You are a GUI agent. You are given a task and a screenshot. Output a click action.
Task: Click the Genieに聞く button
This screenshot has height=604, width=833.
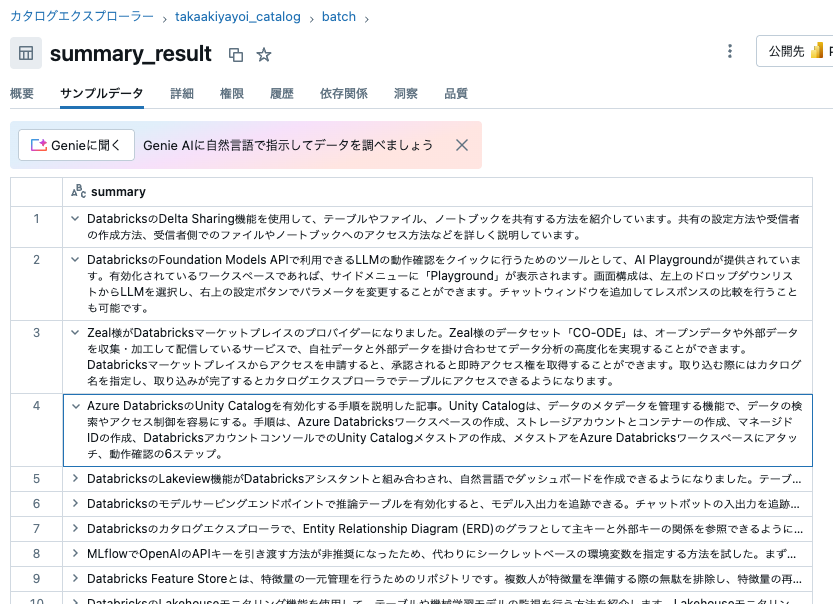pos(75,144)
